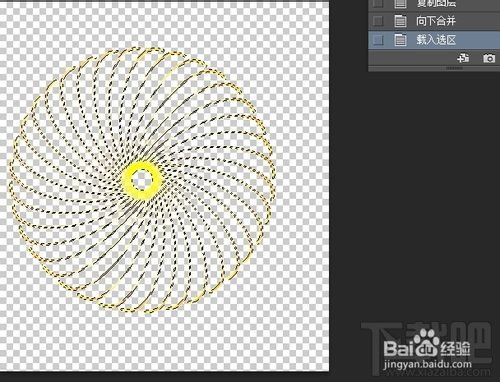Screen dimensions: 500x382
Task: Create new document from current state
Action: click(x=463, y=58)
